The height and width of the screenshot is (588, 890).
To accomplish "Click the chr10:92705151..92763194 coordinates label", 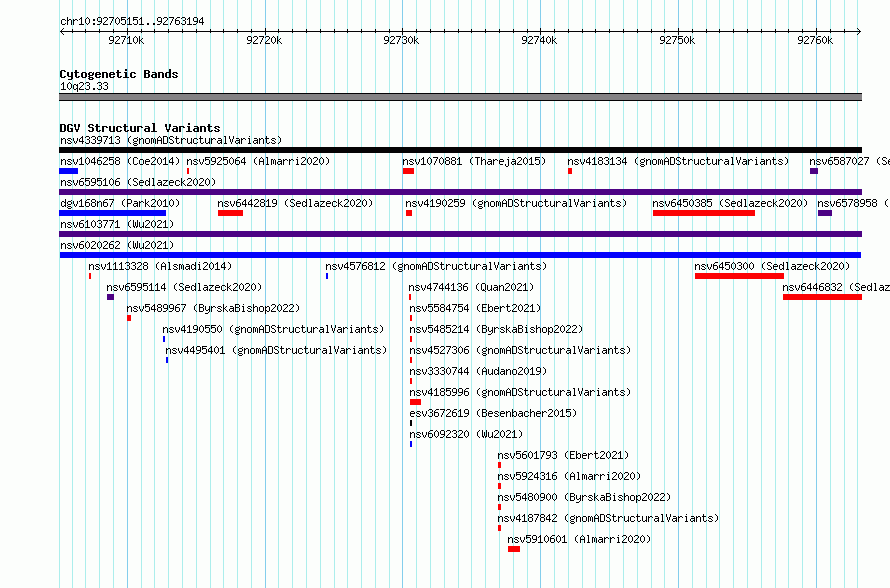I will [132, 21].
